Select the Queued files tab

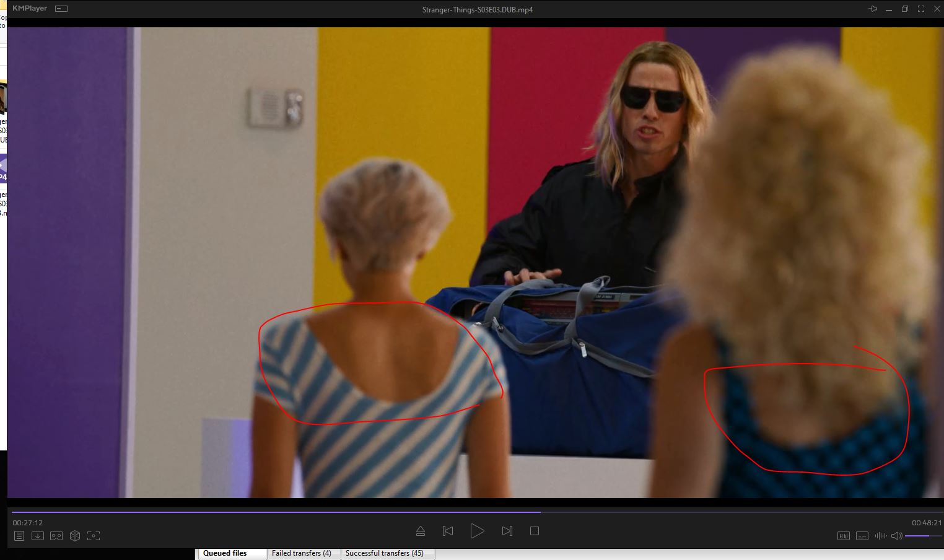(225, 553)
